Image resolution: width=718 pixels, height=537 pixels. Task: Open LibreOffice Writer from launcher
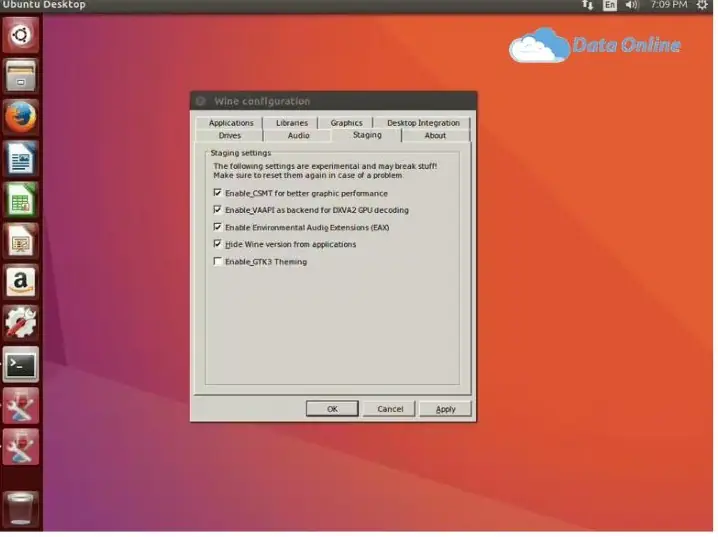pos(21,159)
